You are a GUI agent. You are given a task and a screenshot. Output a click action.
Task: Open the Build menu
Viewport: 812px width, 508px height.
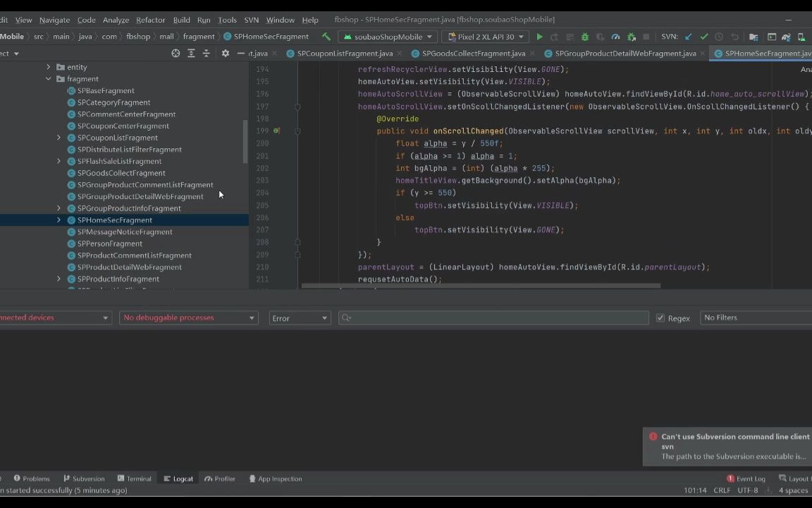pos(181,20)
